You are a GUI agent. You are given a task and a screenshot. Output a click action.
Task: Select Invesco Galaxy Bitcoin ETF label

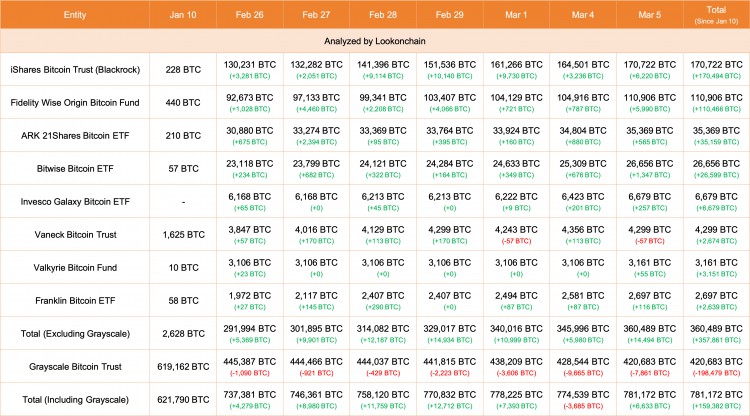75,201
